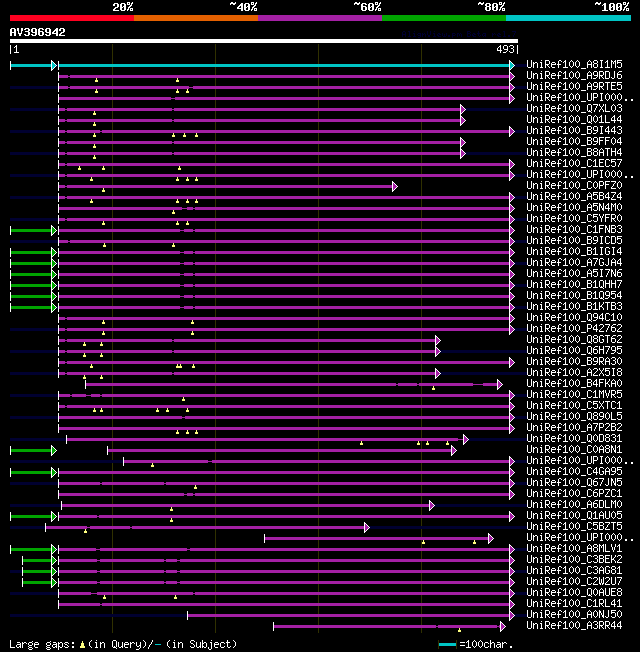
Task: Click on UniRef100_Q94C10
Action: pyautogui.click(x=574, y=318)
